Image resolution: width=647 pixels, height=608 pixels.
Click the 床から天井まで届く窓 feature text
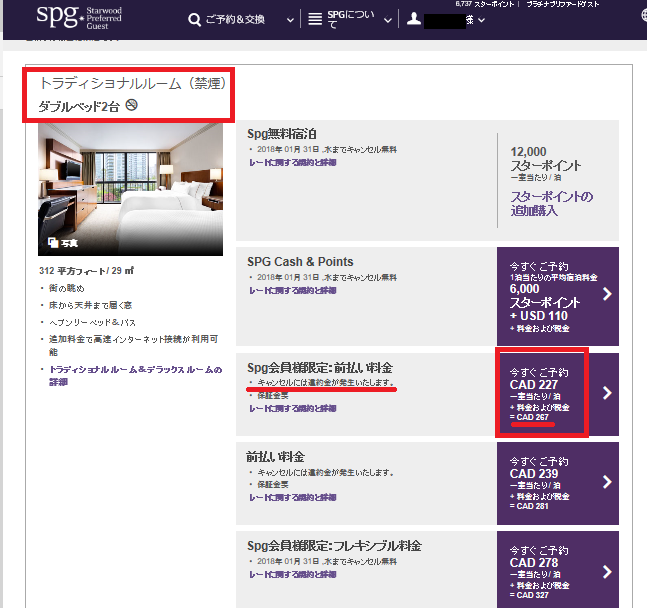[x=90, y=305]
